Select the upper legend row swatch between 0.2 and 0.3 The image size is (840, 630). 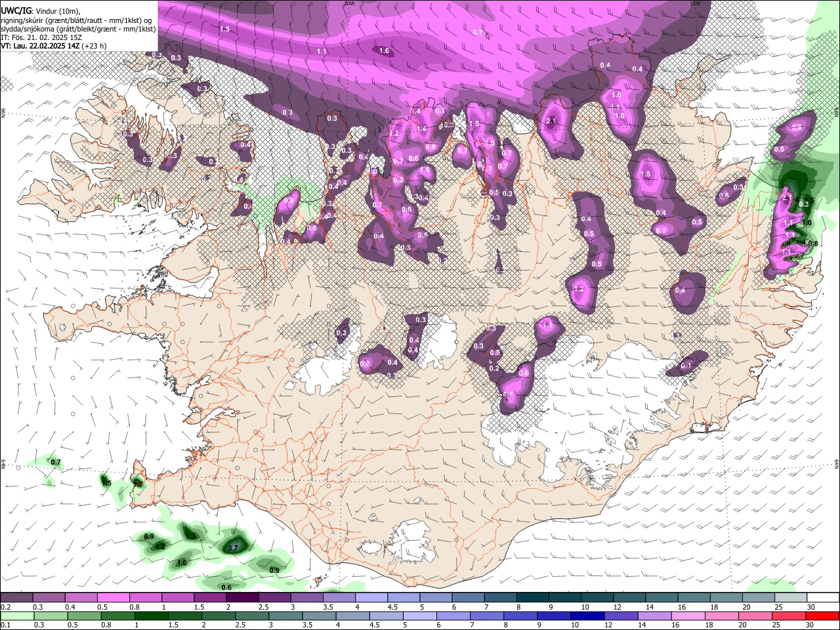(16, 598)
